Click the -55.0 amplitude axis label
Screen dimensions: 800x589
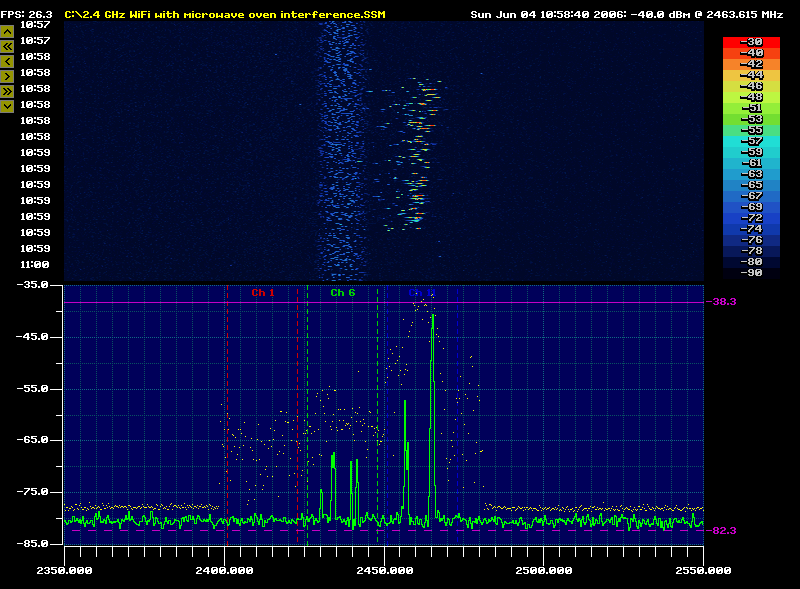(32, 389)
